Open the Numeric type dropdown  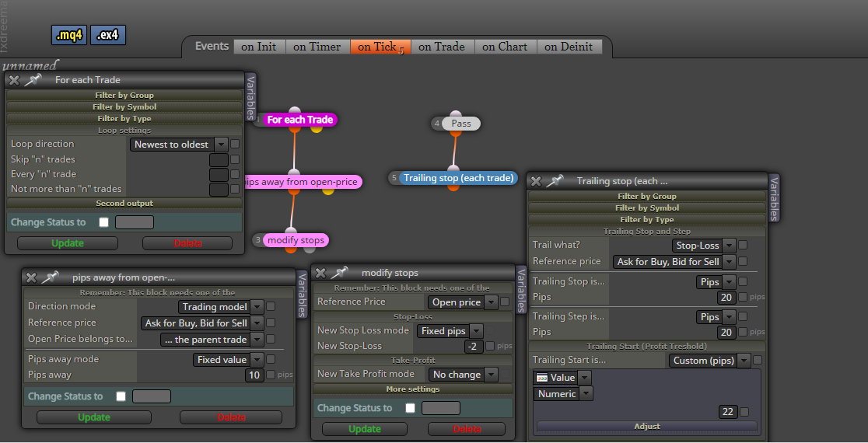(563, 394)
